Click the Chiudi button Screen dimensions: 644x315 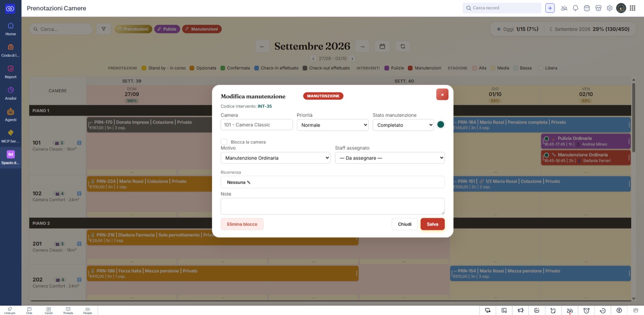pyautogui.click(x=405, y=224)
